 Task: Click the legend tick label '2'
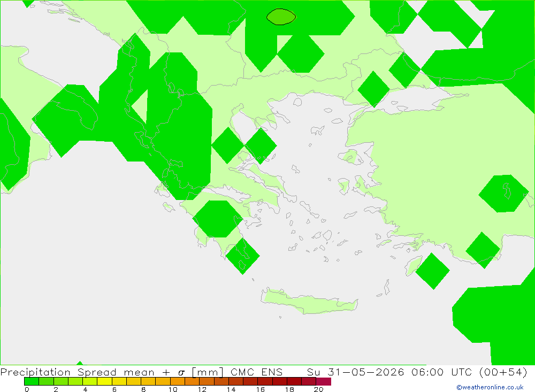pyautogui.click(x=56, y=389)
